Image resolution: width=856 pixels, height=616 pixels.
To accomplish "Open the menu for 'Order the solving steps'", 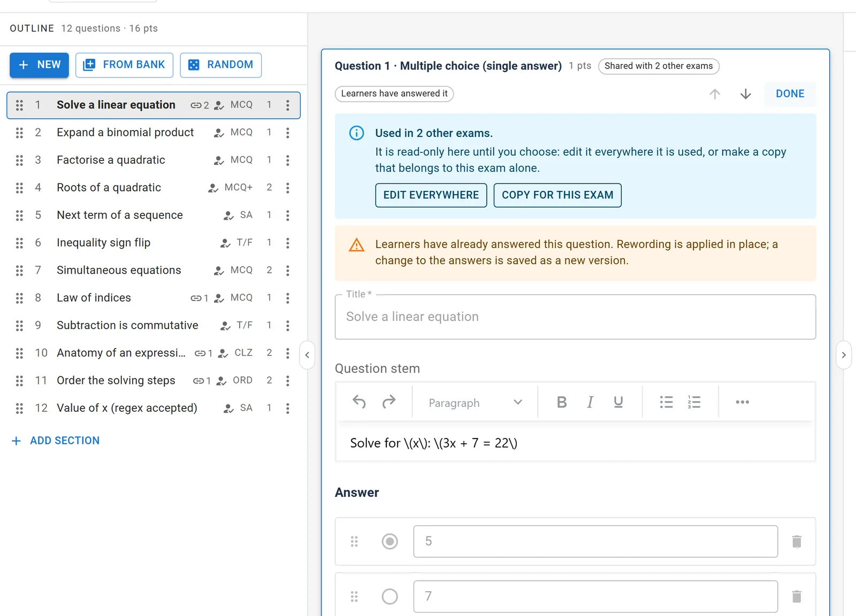I will click(x=288, y=381).
